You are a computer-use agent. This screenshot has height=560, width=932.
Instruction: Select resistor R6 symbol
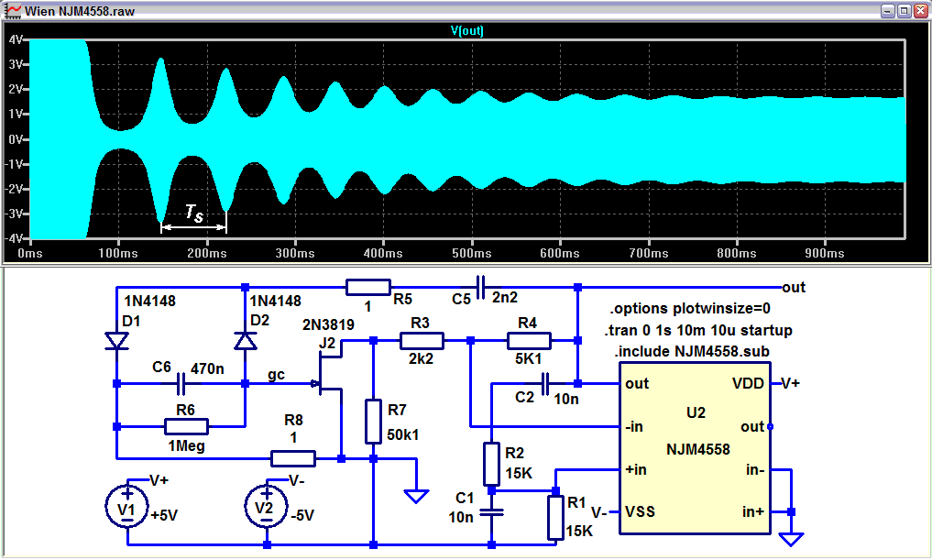pos(186,426)
